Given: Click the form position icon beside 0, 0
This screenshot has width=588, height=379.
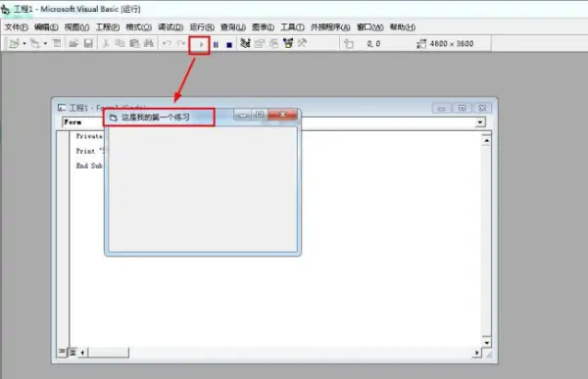Looking at the screenshot, I should click(349, 44).
